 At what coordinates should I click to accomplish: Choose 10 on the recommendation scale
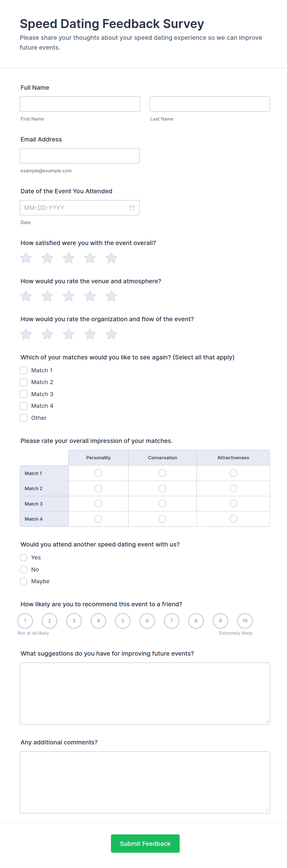click(245, 621)
